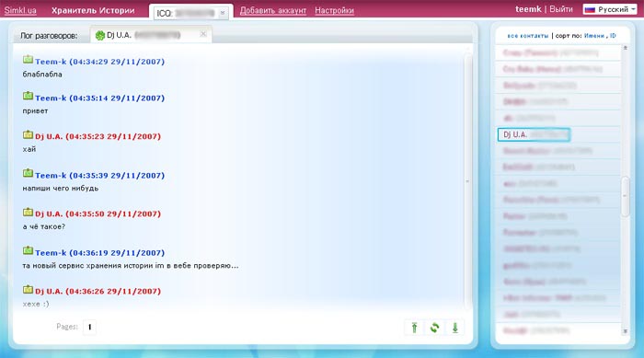Viewport: 644px width, 358px height.
Task: Click the message icon beside Teem-k 04:34:29
Action: (28, 60)
